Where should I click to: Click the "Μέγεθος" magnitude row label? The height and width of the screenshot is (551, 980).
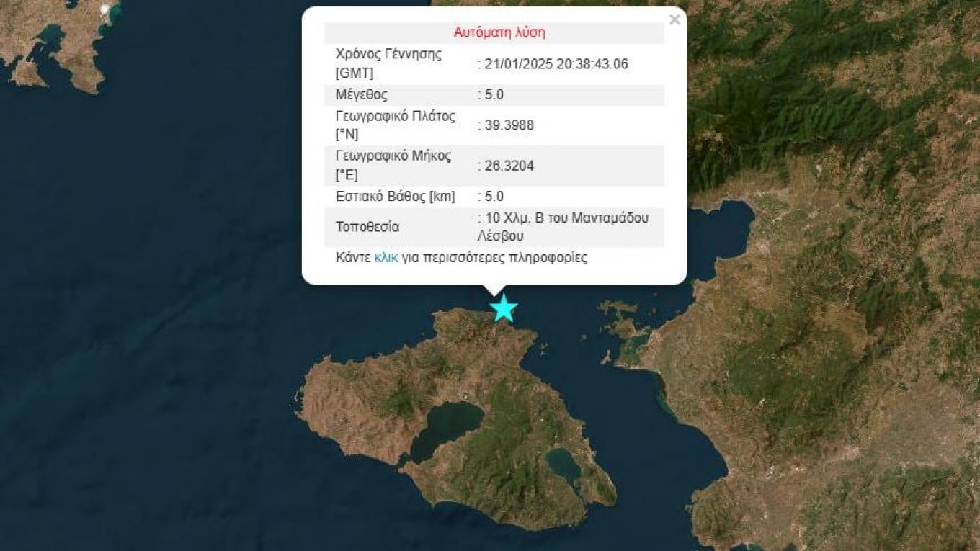click(x=362, y=94)
